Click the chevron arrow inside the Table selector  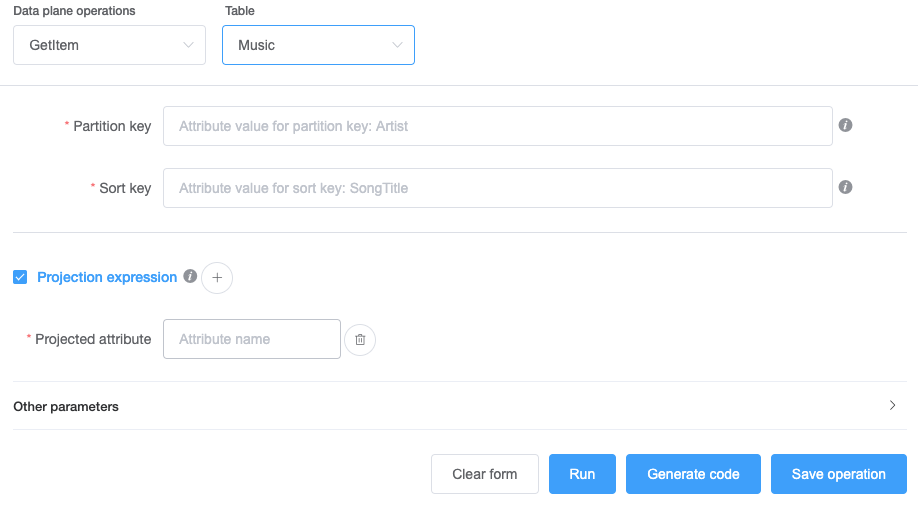(x=397, y=45)
